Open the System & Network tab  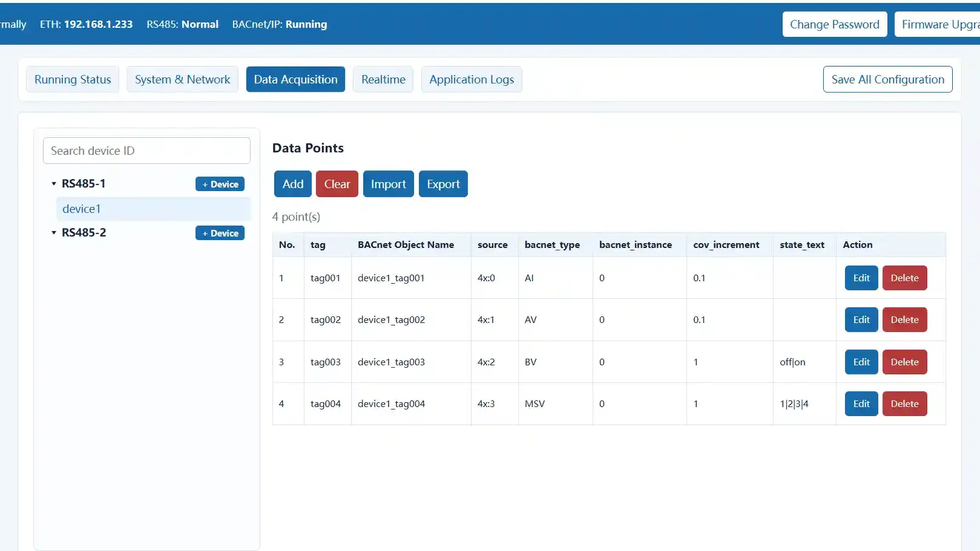click(x=182, y=79)
